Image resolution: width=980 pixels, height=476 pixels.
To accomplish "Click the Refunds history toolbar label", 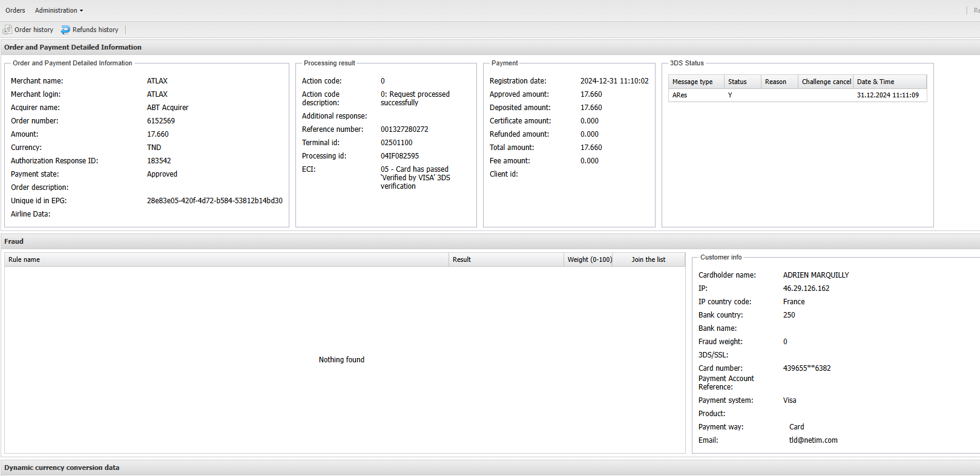I will tap(95, 30).
